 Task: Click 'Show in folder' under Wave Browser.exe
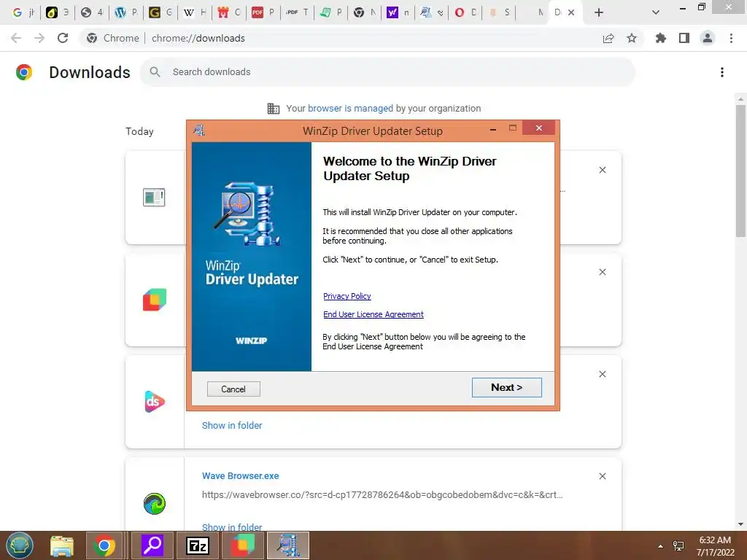(x=232, y=526)
